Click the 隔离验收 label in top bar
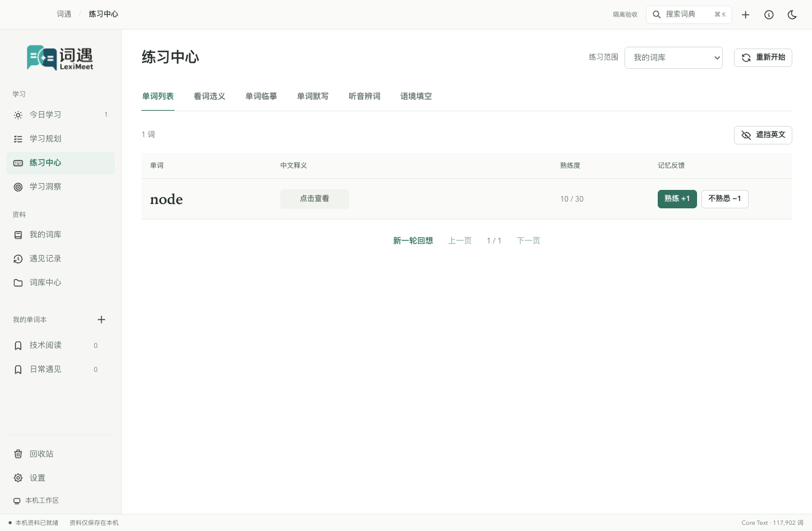The width and height of the screenshot is (812, 531). 625,15
